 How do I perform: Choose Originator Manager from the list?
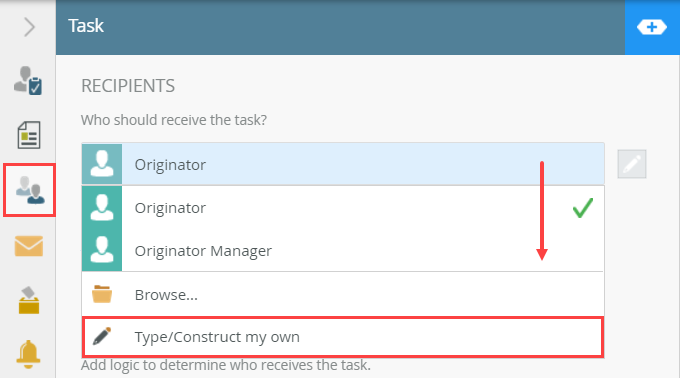343,251
